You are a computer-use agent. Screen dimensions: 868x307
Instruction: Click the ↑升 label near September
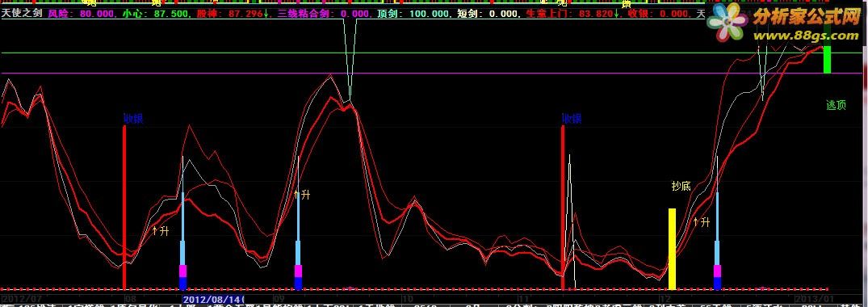coord(302,195)
